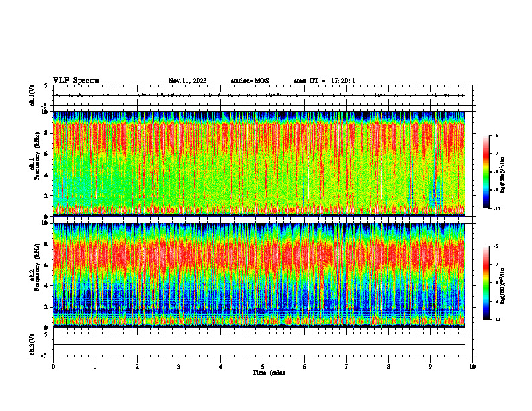Click the -10 label on ch.1 colorbar
532x411 pixels.
(x=496, y=208)
